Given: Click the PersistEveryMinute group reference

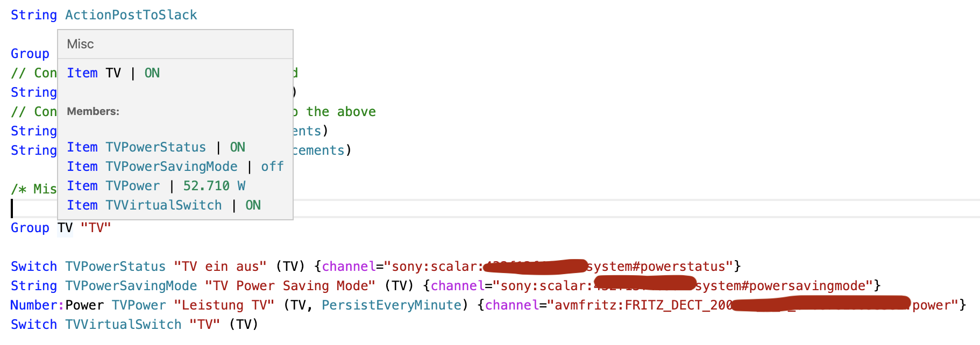Looking at the screenshot, I should pyautogui.click(x=392, y=305).
